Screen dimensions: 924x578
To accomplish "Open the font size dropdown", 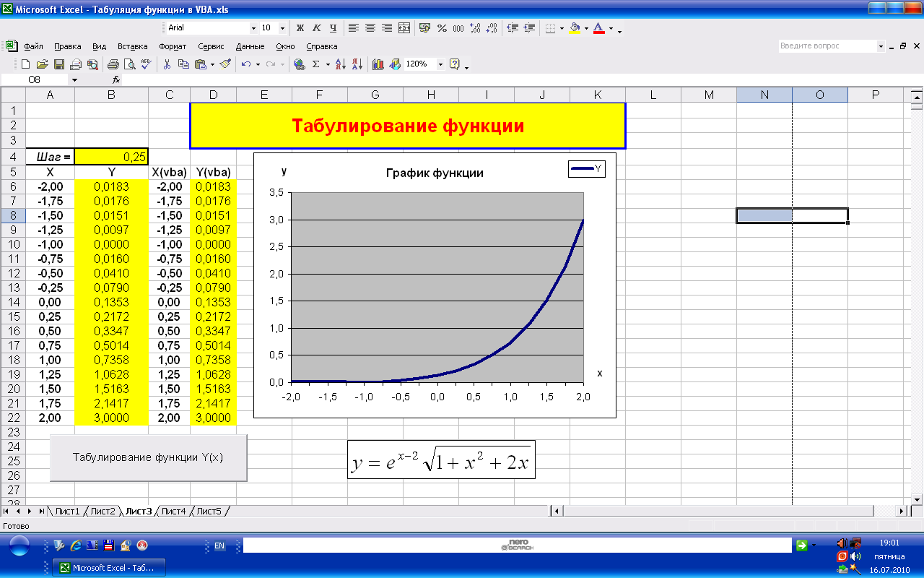I will (x=282, y=28).
